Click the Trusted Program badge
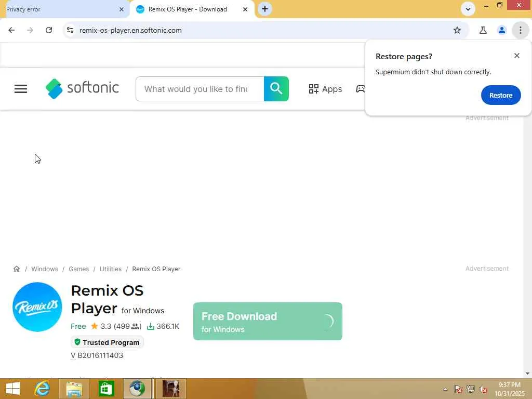This screenshot has width=532, height=399. coord(107,342)
